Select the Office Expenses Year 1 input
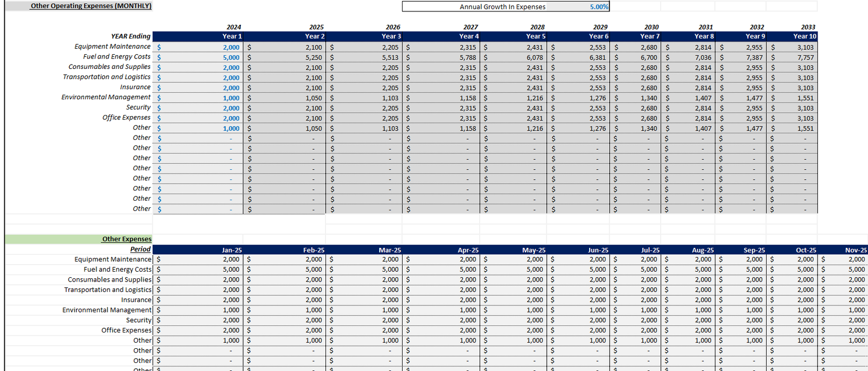Screen dimensions: 868x371 pyautogui.click(x=231, y=118)
